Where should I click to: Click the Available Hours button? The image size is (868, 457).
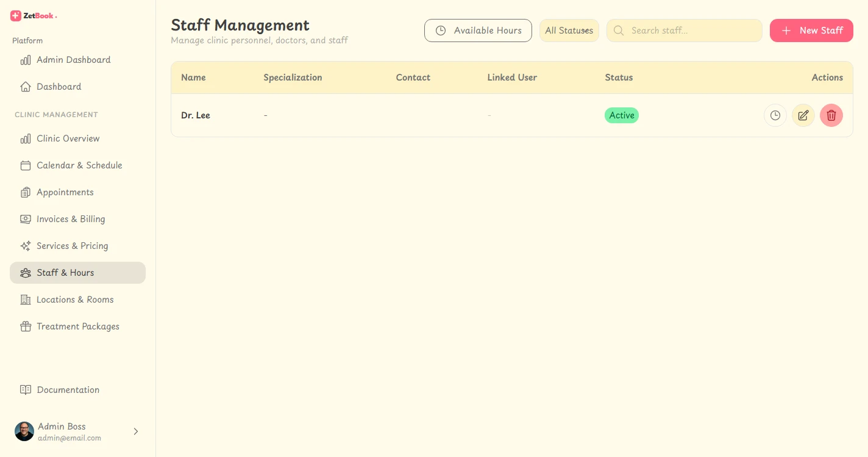[478, 31]
